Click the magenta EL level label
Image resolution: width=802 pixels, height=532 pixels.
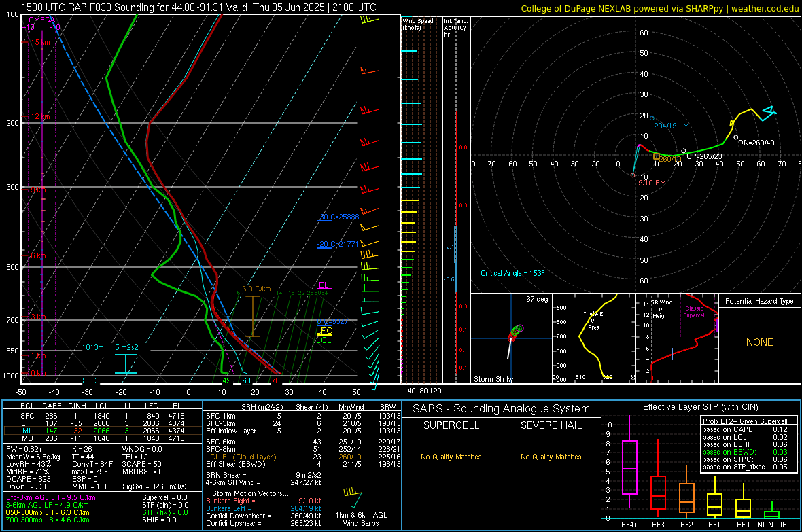(323, 285)
